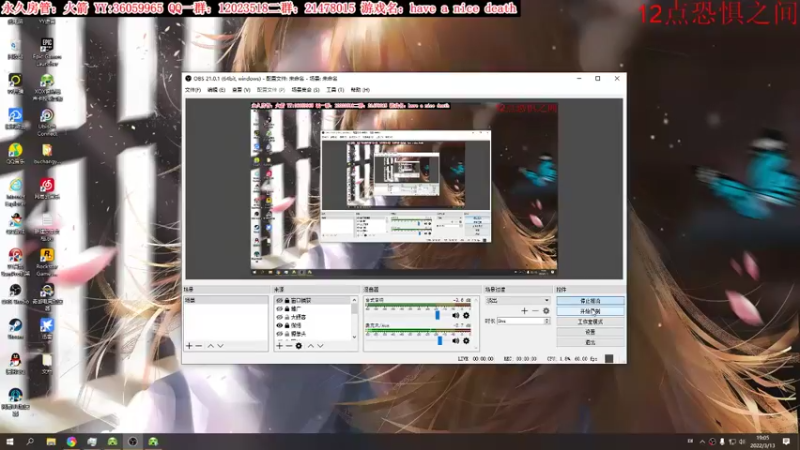Viewport: 800px width, 450px height.
Task: Open the 工具(T) menu
Action: [x=335, y=90]
